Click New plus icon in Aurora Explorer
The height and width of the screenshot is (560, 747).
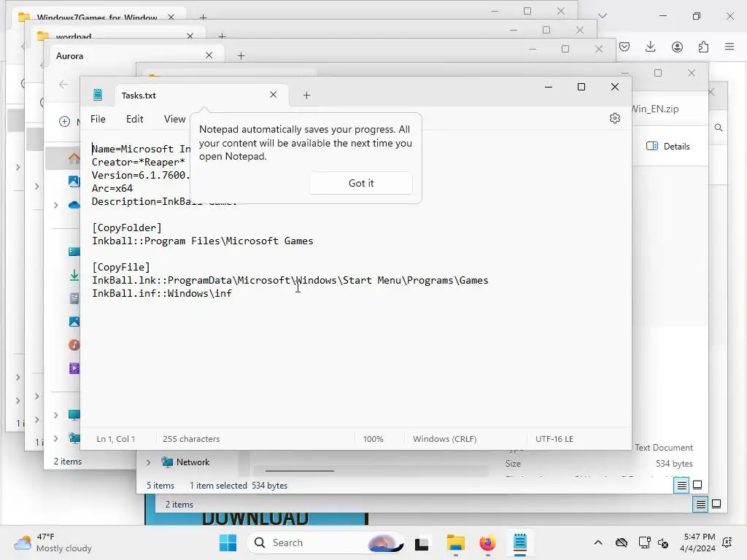click(x=64, y=122)
